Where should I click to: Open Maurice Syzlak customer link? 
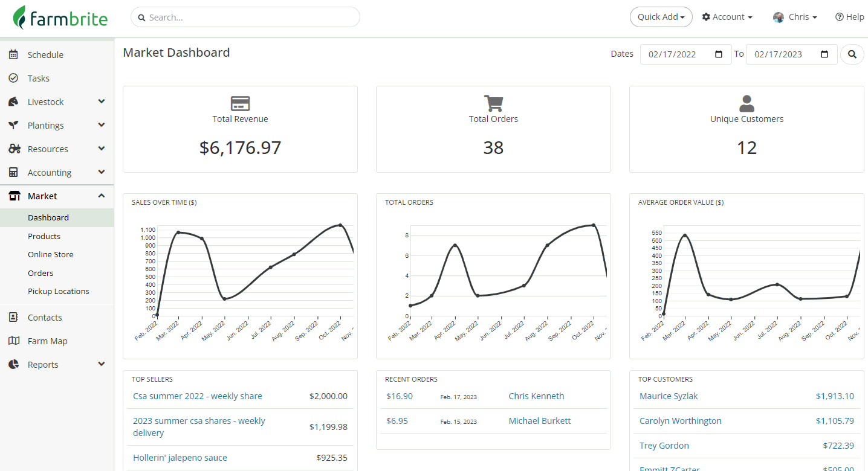click(x=669, y=396)
